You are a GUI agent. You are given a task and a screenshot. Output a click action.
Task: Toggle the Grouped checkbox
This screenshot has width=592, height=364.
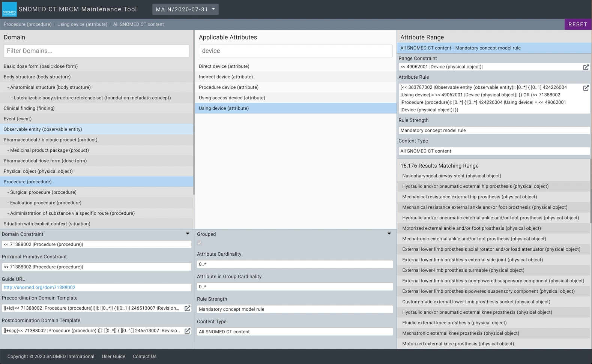click(x=200, y=243)
